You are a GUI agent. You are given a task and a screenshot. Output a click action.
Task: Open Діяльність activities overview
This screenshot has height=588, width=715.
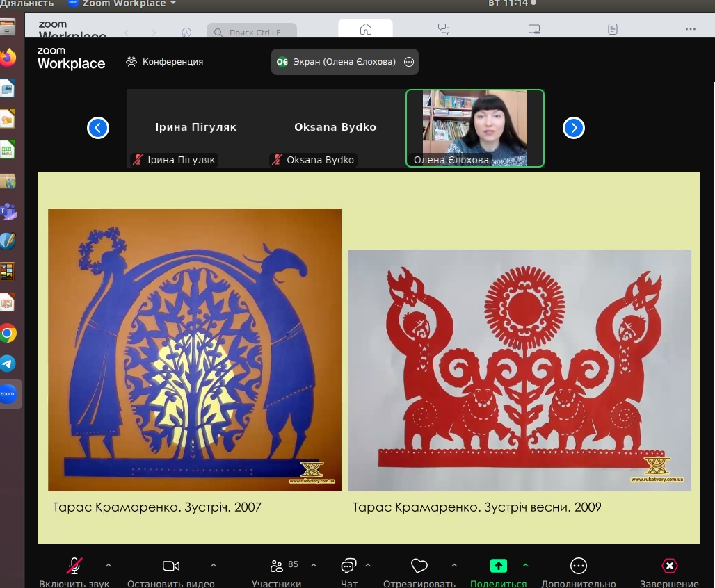(x=27, y=3)
